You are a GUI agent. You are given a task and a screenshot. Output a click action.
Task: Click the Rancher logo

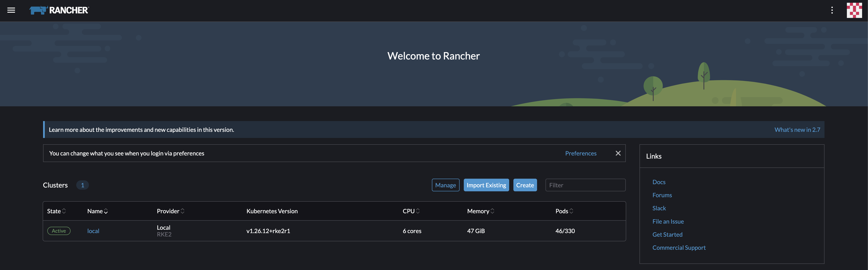[59, 10]
